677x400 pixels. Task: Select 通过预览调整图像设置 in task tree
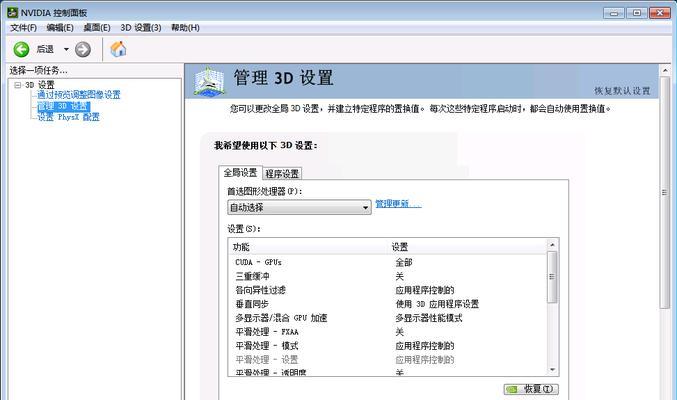(79, 95)
